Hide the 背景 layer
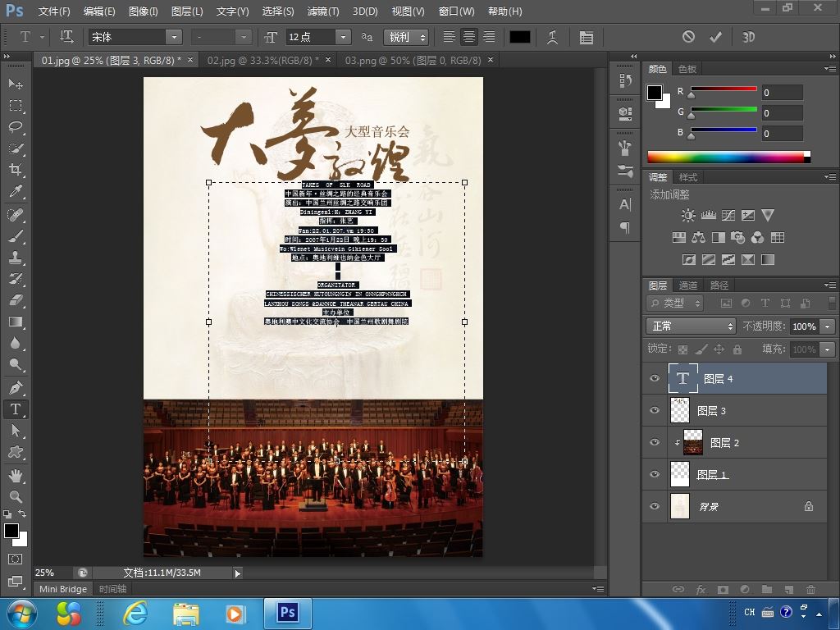Image resolution: width=840 pixels, height=630 pixels. tap(655, 506)
